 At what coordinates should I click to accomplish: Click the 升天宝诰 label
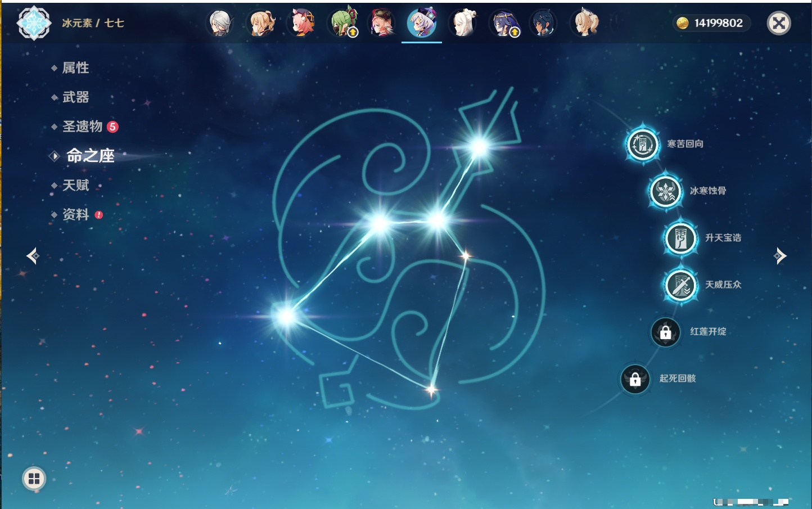point(723,238)
